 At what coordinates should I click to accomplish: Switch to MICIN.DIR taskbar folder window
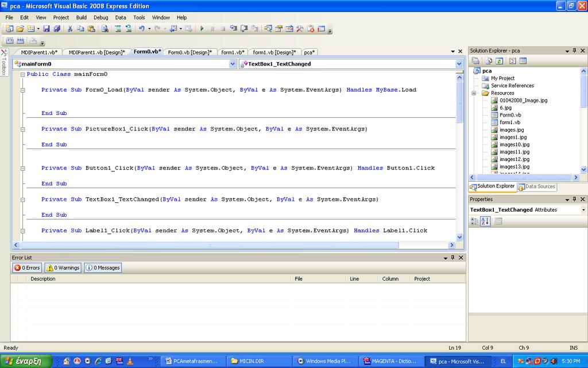click(x=259, y=361)
